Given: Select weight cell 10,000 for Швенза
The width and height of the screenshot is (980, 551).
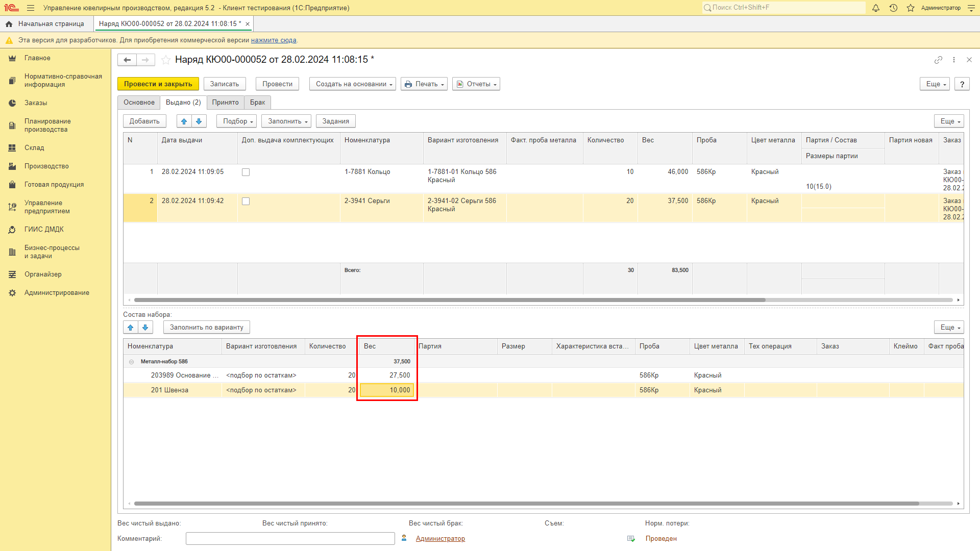Looking at the screenshot, I should pyautogui.click(x=387, y=390).
